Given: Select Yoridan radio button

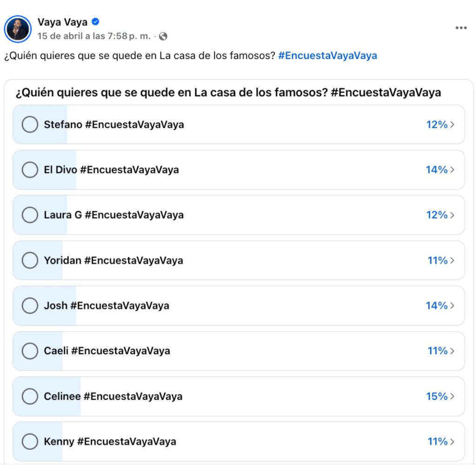Looking at the screenshot, I should pos(30,260).
